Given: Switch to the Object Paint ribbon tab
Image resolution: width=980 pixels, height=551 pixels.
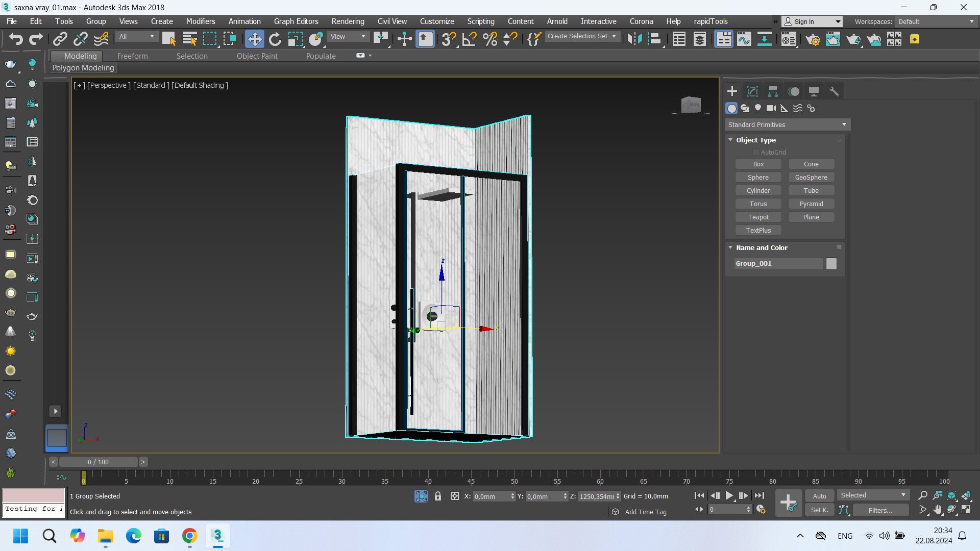Looking at the screenshot, I should (x=257, y=56).
